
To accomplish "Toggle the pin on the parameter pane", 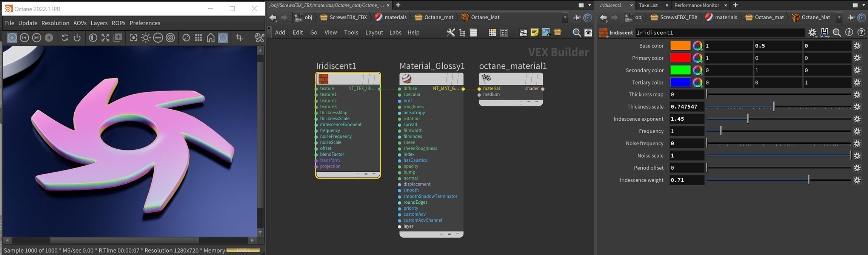I will 851,17.
